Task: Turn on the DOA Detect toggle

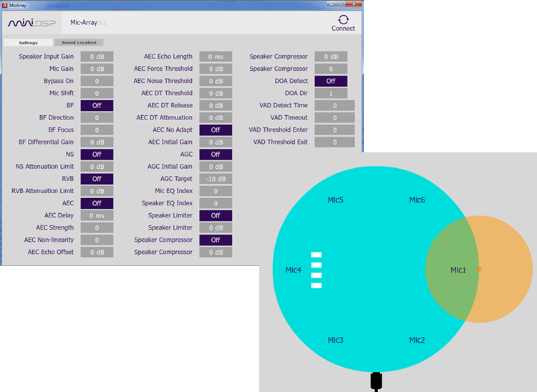Action: click(331, 81)
